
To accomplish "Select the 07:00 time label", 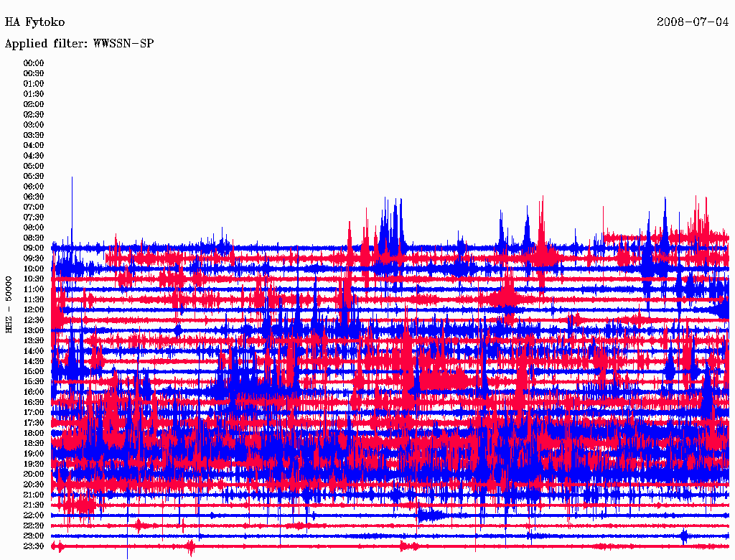I will pos(34,207).
